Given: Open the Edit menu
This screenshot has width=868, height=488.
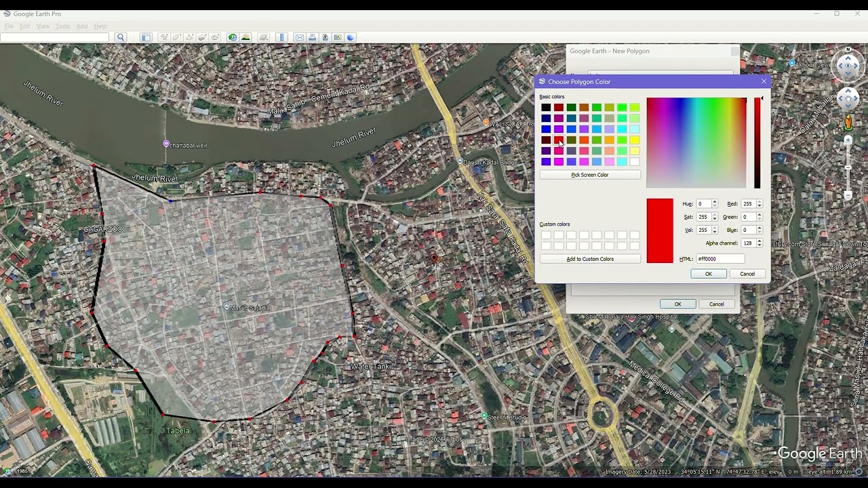Looking at the screenshot, I should click(24, 26).
